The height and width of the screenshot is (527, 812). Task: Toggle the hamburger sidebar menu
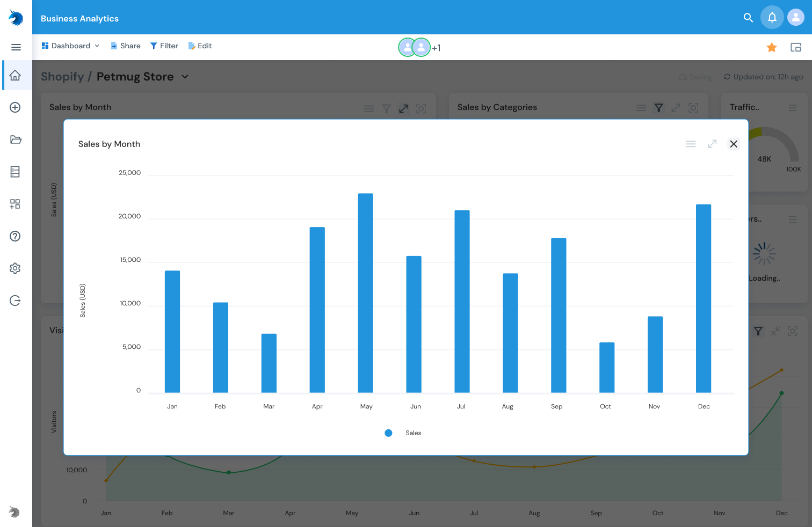point(16,47)
